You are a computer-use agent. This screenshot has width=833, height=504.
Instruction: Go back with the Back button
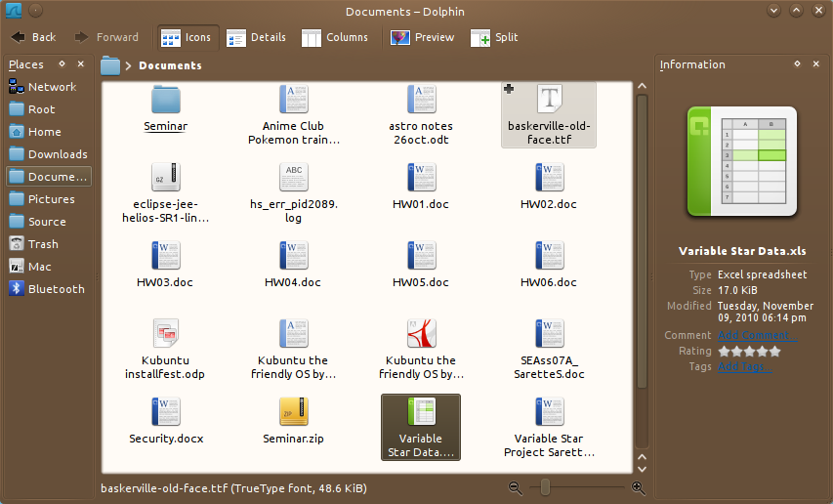click(x=33, y=37)
